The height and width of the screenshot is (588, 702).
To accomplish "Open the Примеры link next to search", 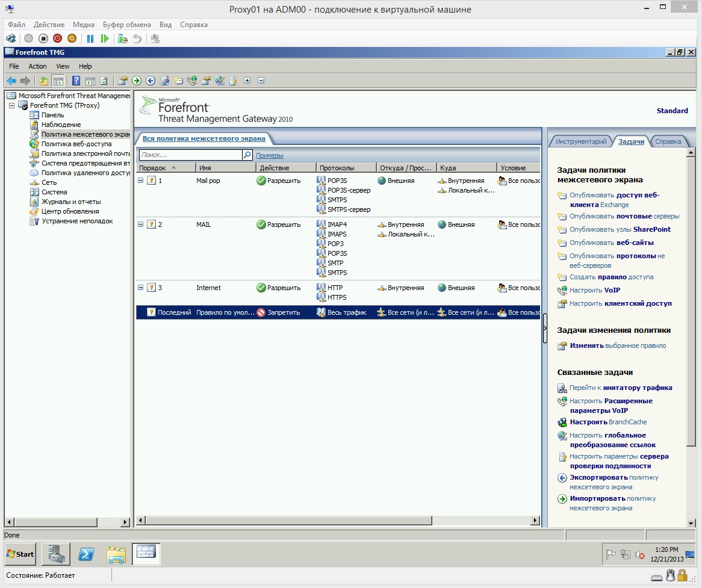I will (270, 155).
